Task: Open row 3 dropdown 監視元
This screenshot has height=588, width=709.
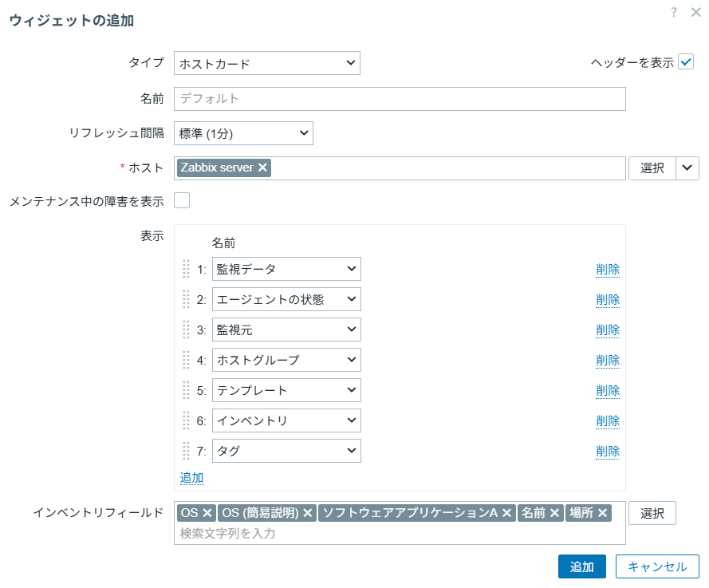Action: 286,330
